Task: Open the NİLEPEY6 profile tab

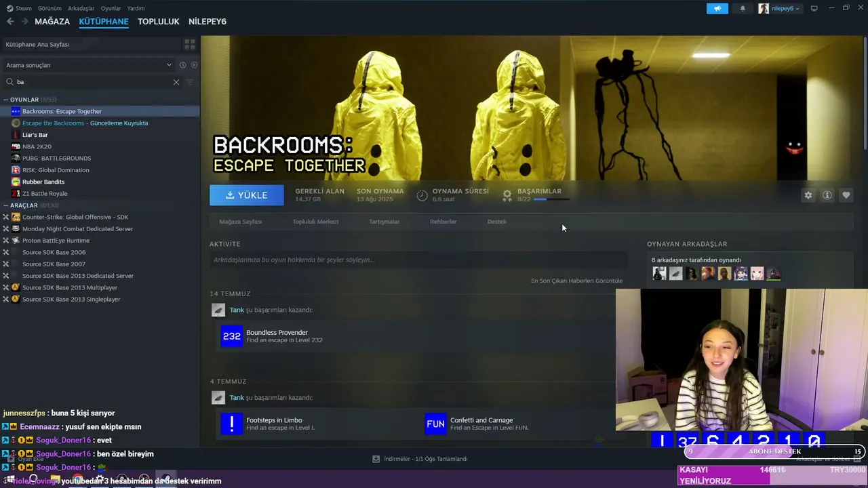Action: pos(208,22)
